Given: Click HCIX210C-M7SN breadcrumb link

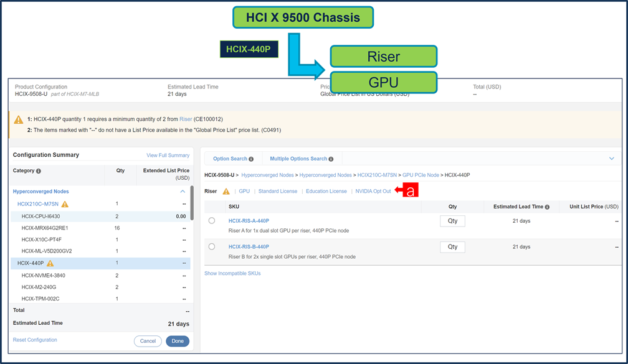Looking at the screenshot, I should point(377,175).
